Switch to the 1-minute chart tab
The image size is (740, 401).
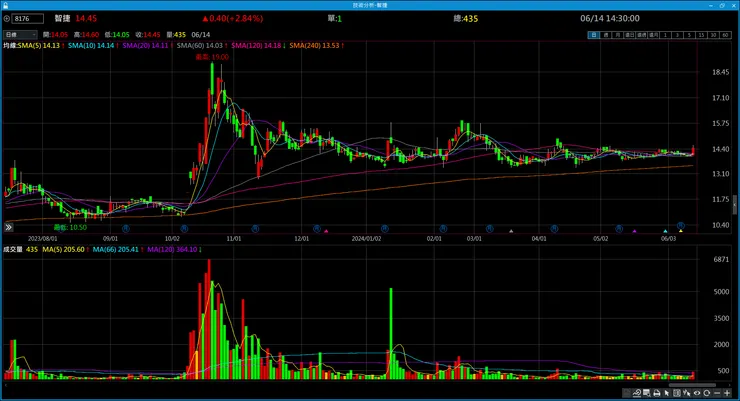point(665,35)
